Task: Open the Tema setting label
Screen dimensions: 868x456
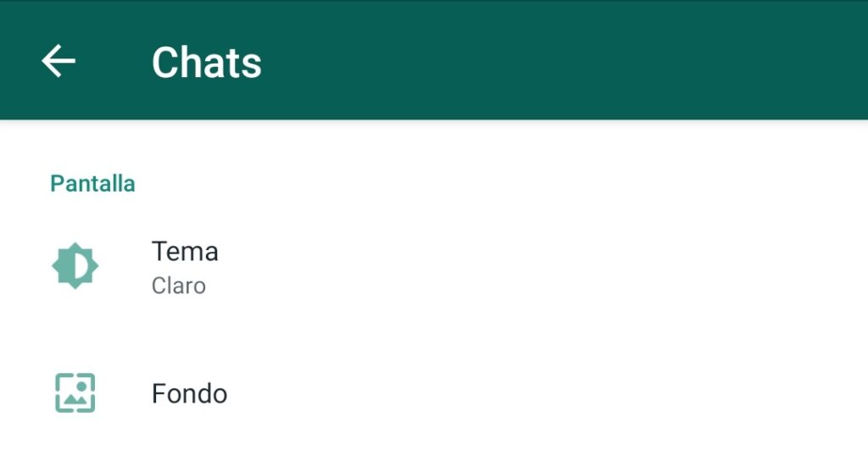Action: coord(185,252)
